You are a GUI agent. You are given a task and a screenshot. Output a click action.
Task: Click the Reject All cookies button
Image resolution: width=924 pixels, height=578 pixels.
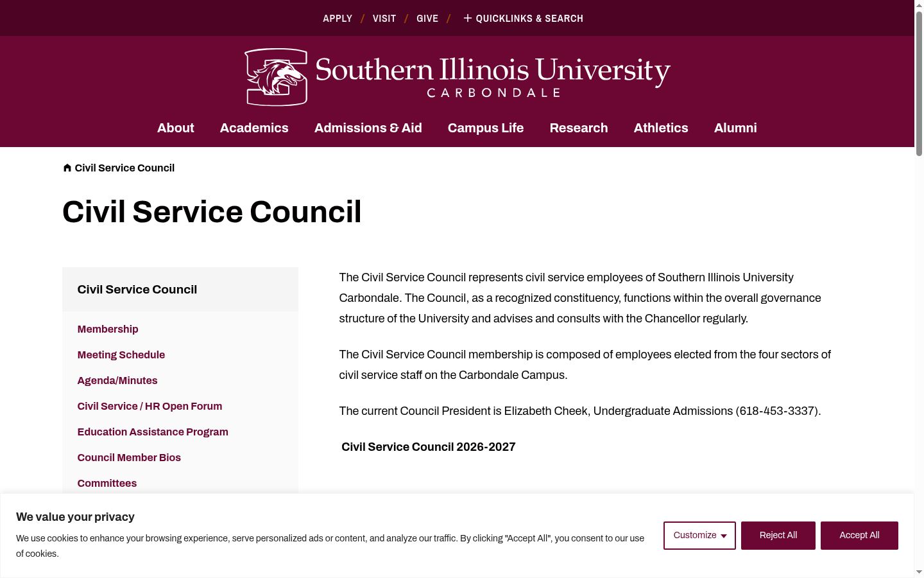point(778,536)
